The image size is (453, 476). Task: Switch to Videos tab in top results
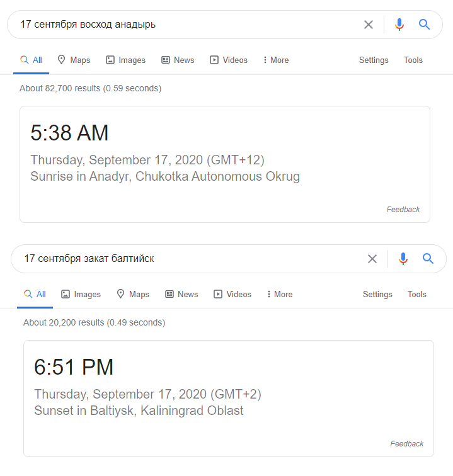pyautogui.click(x=229, y=60)
